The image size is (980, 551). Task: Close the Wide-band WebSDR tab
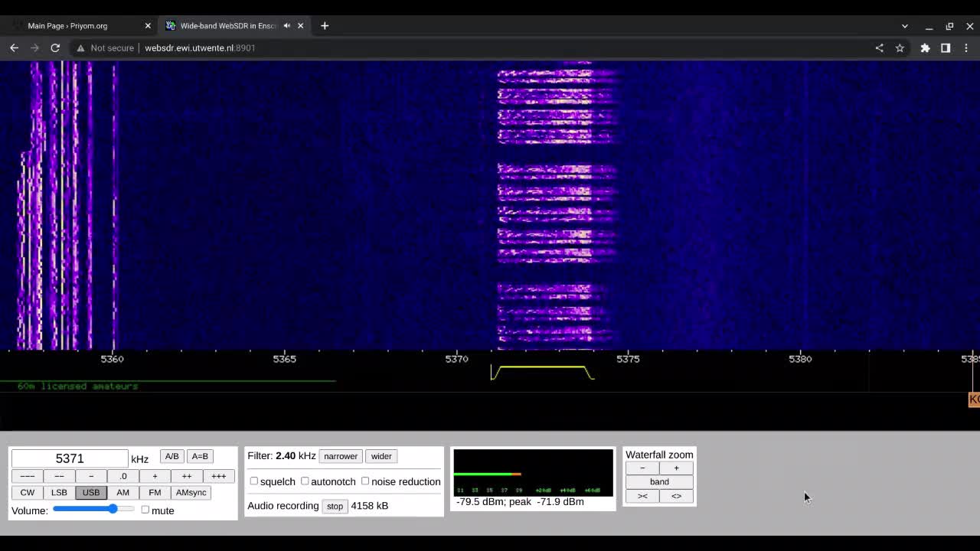300,25
